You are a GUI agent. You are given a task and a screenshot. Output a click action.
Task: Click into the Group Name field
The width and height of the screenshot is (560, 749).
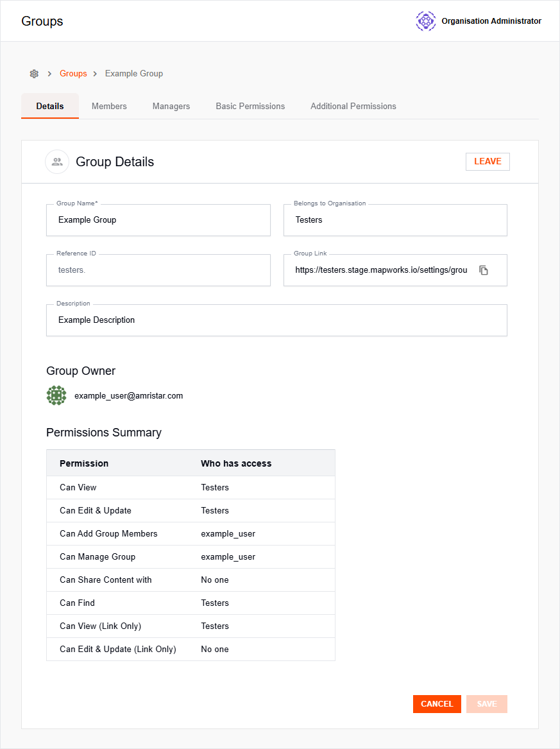[158, 220]
